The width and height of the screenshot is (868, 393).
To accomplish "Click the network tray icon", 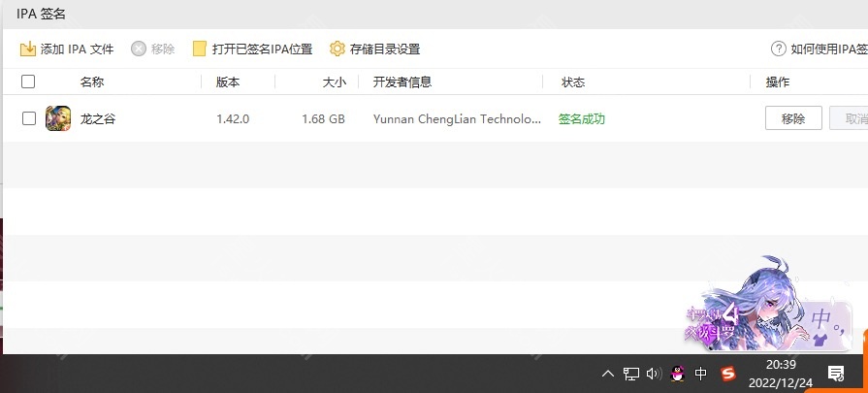I will pyautogui.click(x=631, y=375).
